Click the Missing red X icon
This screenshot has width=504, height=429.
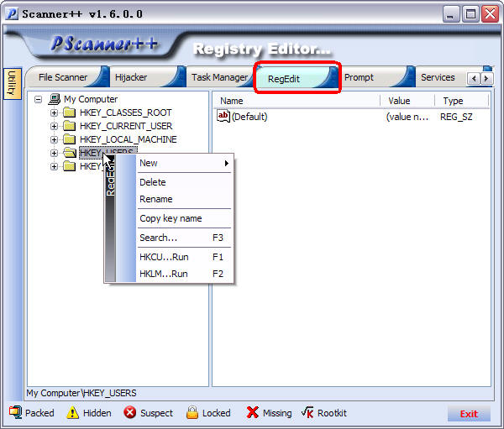[x=253, y=412]
